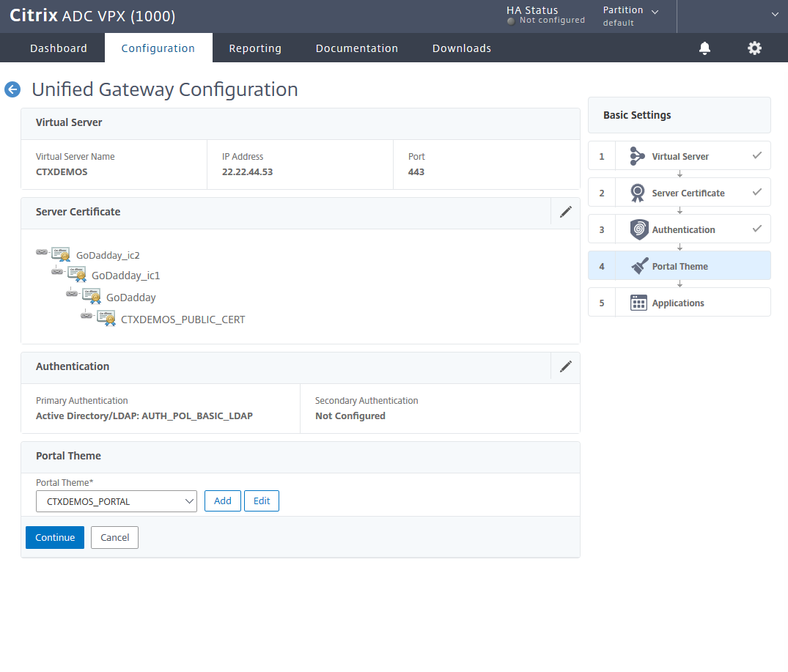Add a new portal theme
The width and height of the screenshot is (788, 672).
(x=223, y=501)
